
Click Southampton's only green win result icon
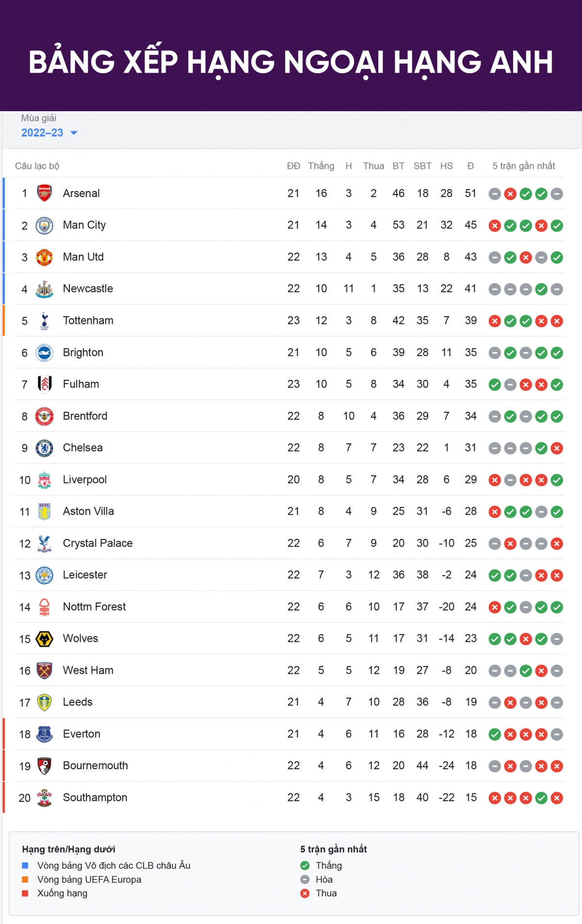[x=541, y=798]
